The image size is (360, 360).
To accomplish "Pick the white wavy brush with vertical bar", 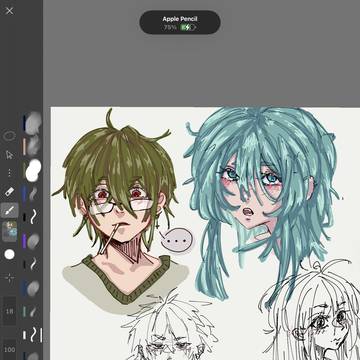I will 32,335.
